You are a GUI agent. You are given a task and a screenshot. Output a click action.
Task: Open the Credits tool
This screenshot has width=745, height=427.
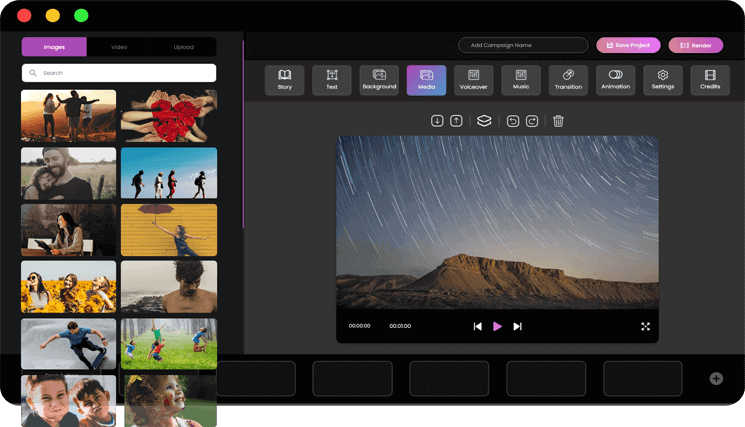710,80
